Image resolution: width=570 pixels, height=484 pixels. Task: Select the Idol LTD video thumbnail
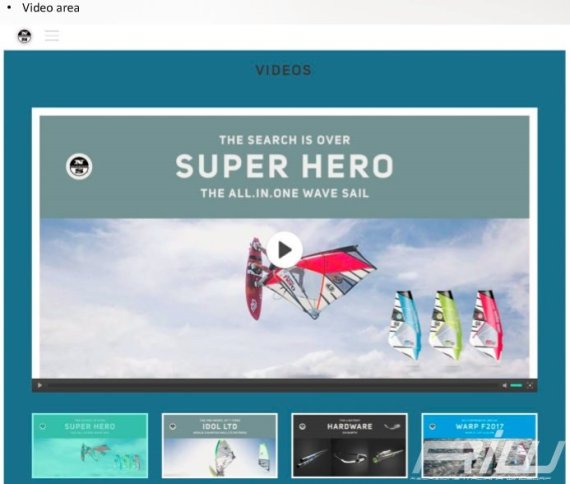pos(220,445)
